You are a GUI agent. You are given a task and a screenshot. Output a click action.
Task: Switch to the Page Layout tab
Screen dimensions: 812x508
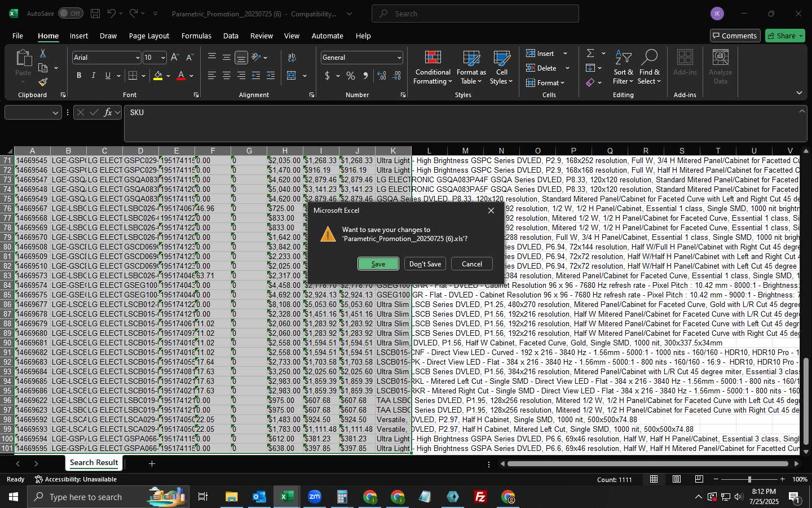click(149, 36)
